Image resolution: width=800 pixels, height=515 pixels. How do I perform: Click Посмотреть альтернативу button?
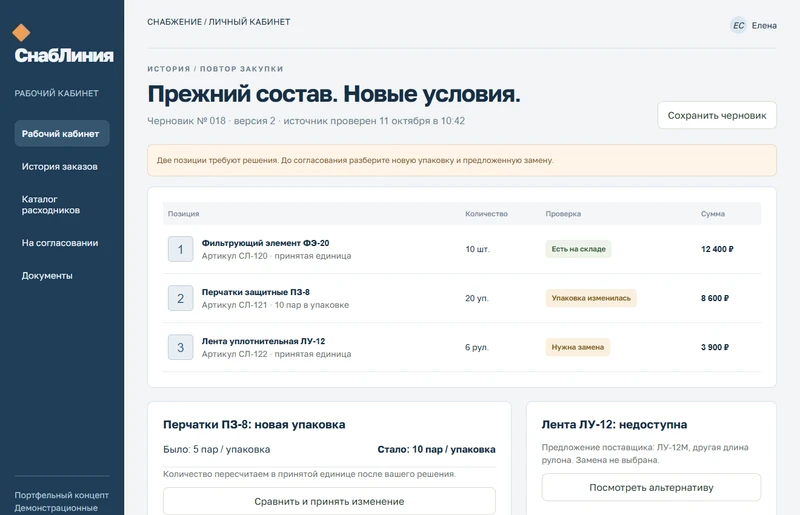pos(651,487)
